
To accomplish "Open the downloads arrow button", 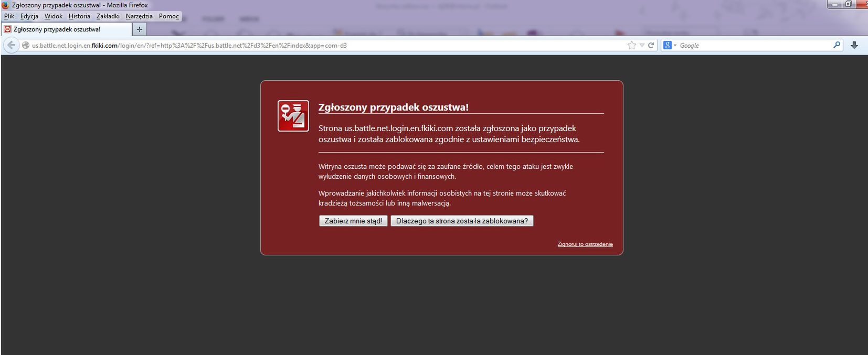I will (x=854, y=46).
